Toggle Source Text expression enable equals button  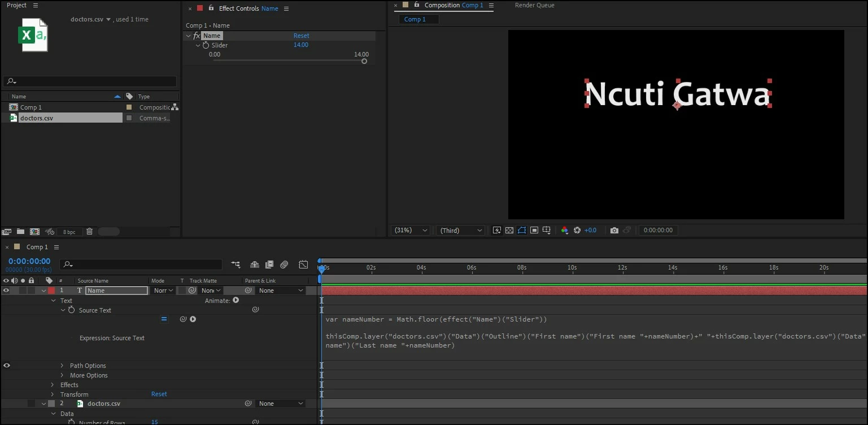click(164, 319)
